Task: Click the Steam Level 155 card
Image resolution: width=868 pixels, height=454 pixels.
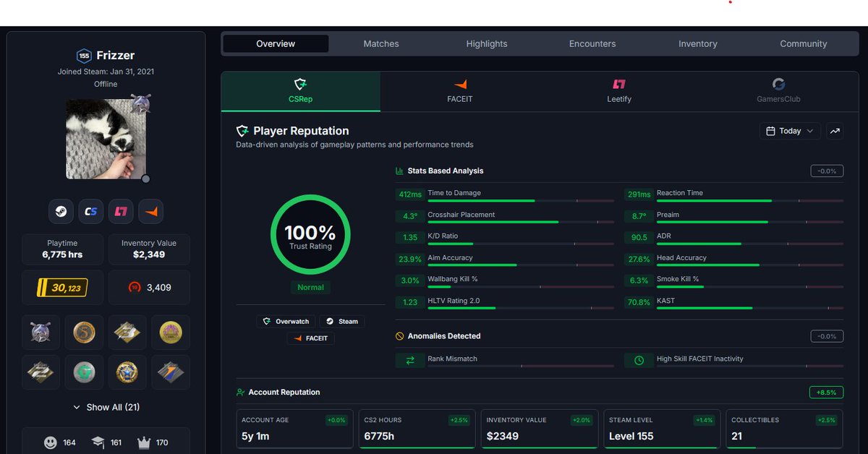Action: point(662,429)
